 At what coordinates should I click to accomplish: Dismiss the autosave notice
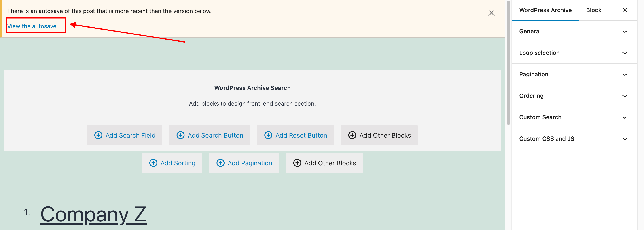pos(491,13)
